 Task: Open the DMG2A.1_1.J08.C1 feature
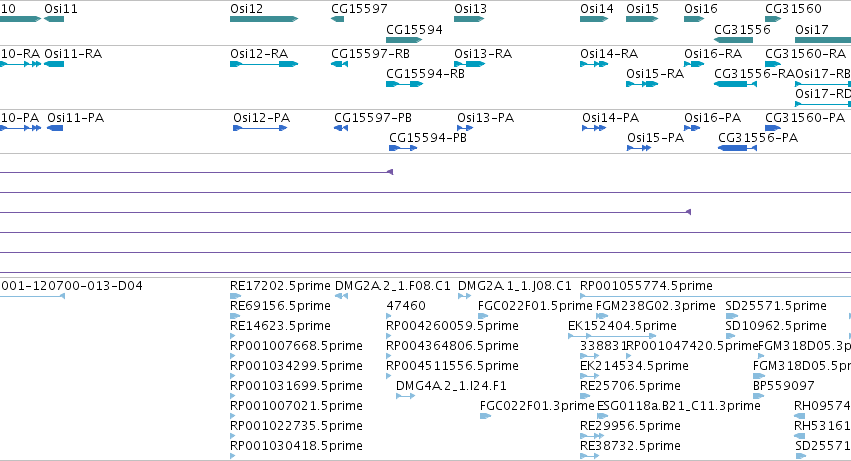point(464,296)
